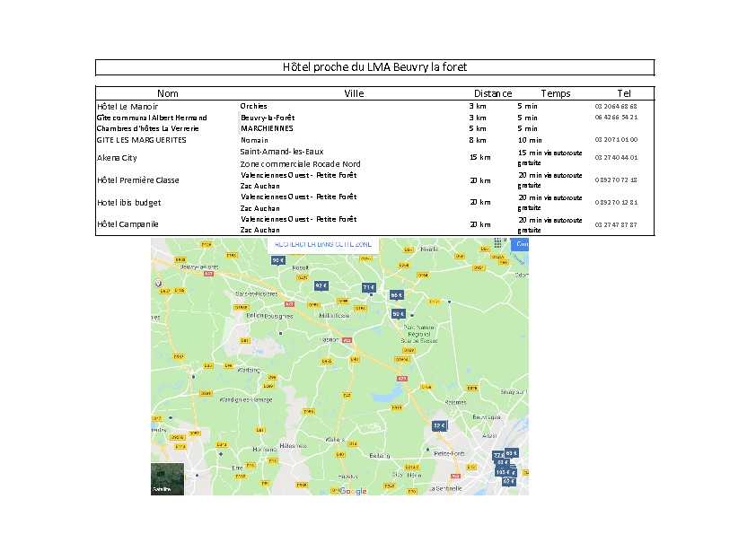Click the 'Temps' column header
This screenshot has height=534, width=756.
click(556, 93)
